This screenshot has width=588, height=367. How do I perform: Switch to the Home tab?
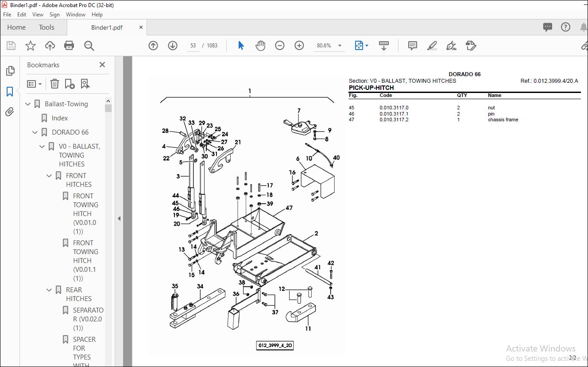click(16, 27)
